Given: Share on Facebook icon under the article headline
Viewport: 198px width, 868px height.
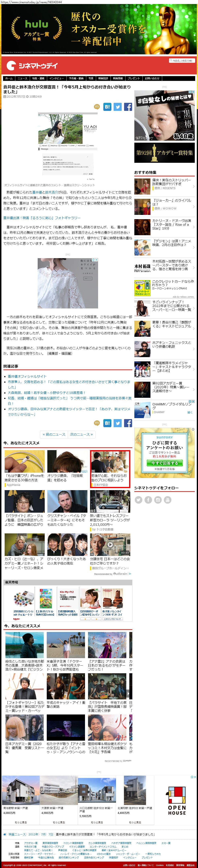Looking at the screenshot, I should pos(128,107).
